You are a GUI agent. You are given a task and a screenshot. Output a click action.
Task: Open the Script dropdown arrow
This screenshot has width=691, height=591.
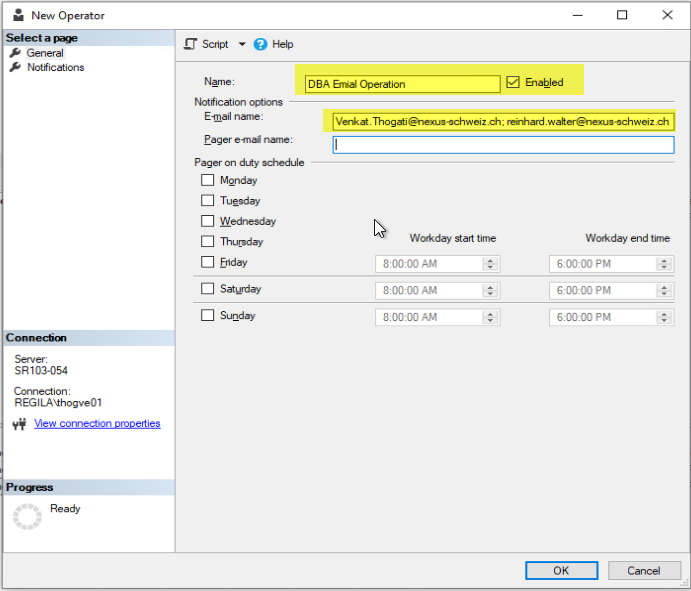point(242,44)
